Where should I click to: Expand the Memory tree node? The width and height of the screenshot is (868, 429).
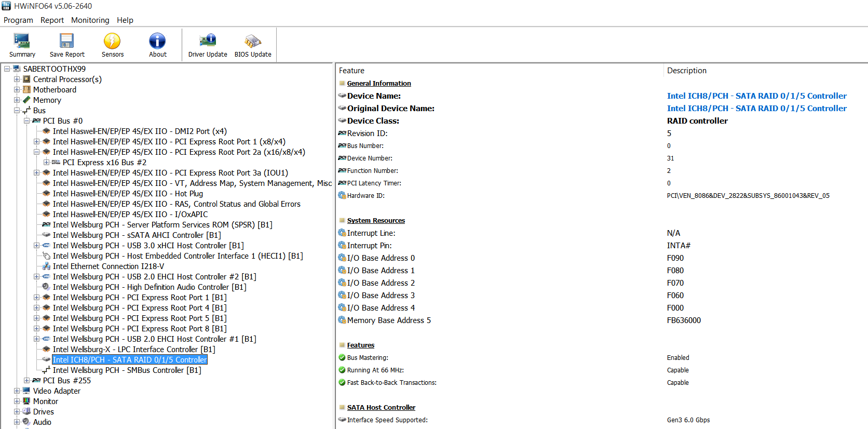(x=17, y=100)
